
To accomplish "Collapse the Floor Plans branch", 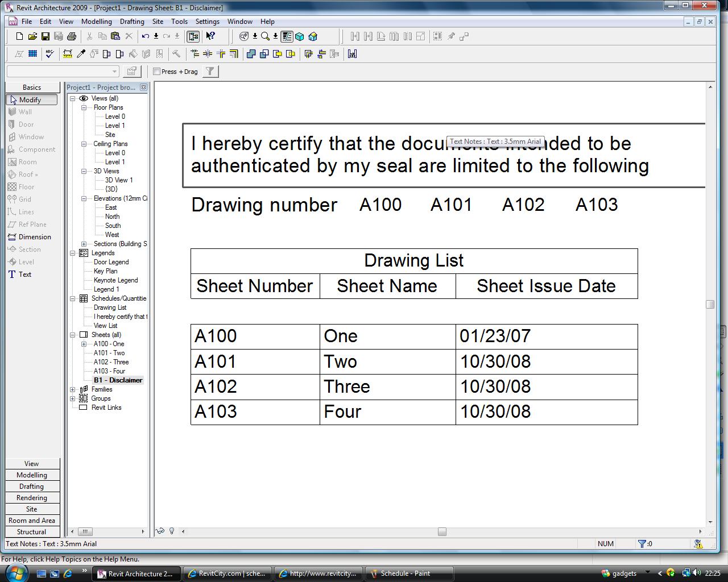I will pyautogui.click(x=84, y=107).
